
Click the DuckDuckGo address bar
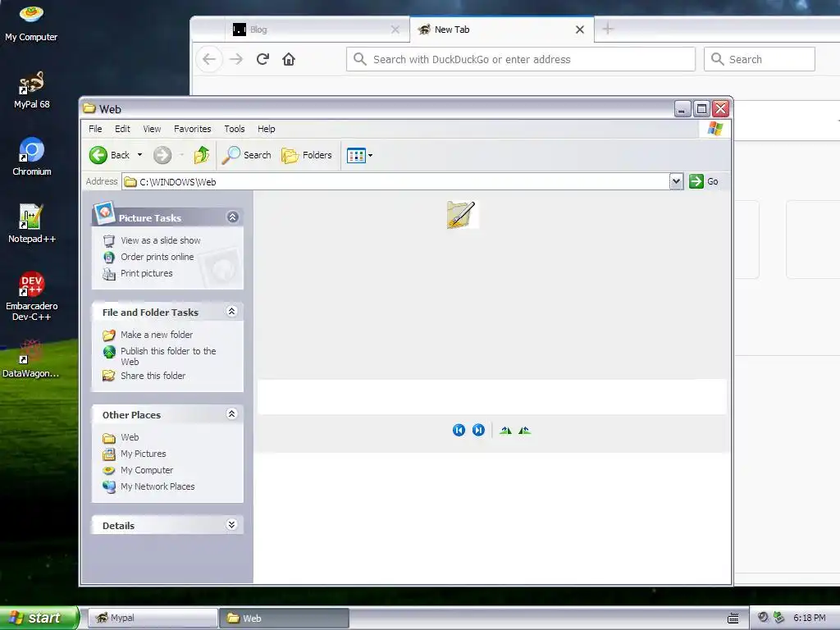[x=521, y=59]
